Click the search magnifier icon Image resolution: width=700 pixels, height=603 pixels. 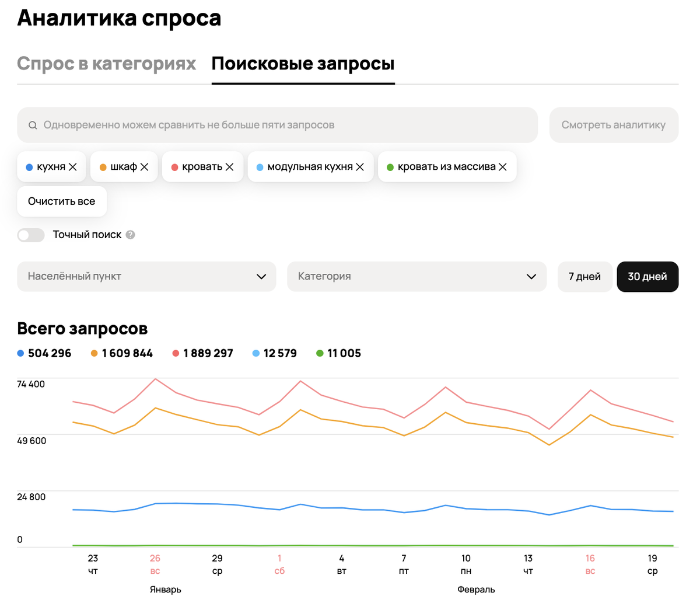[x=33, y=125]
